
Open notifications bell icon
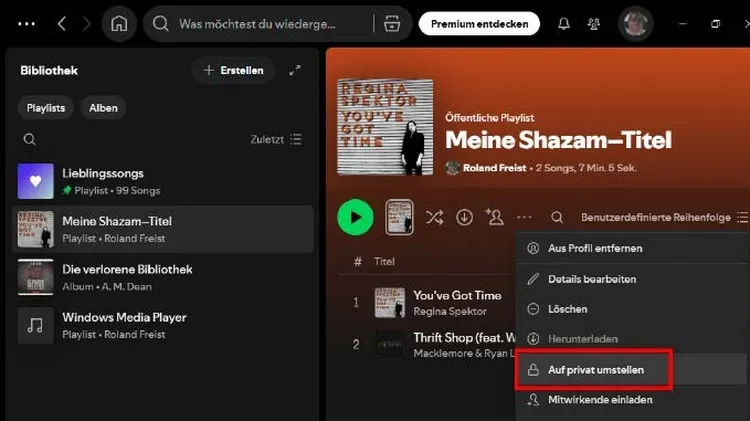point(564,23)
